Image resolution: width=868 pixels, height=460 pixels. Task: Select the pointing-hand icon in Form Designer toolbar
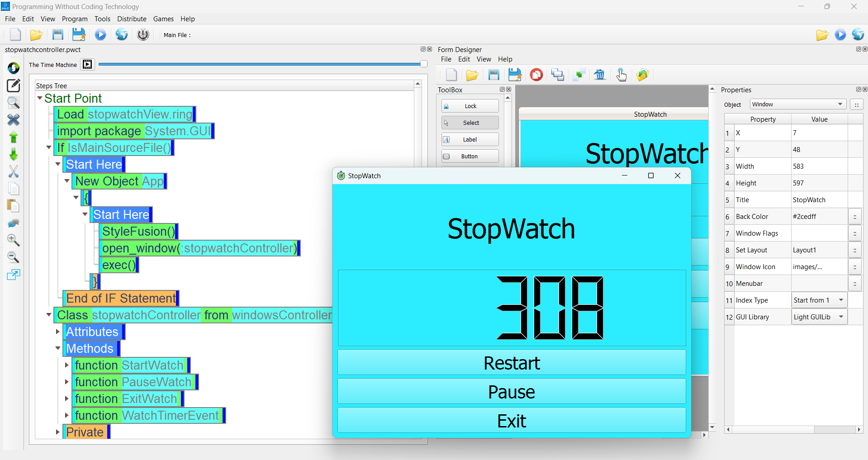pyautogui.click(x=621, y=75)
